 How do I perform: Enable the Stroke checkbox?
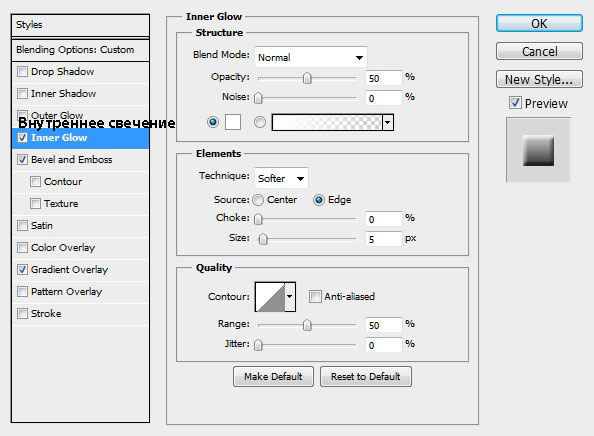point(22,313)
